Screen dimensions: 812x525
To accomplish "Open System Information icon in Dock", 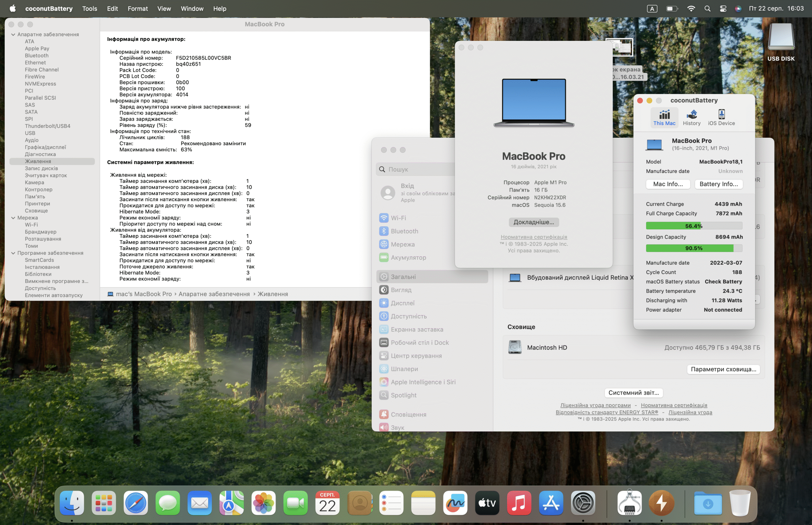I will click(629, 503).
